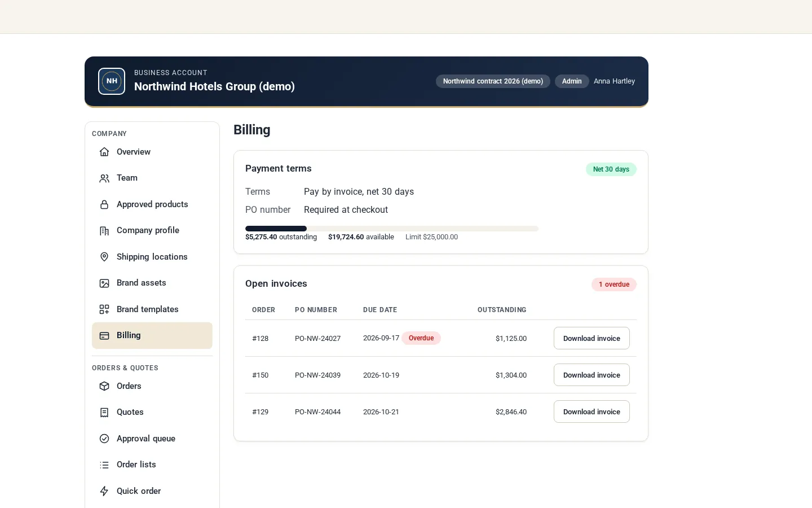
Task: Download invoice for order #129
Action: (x=592, y=411)
